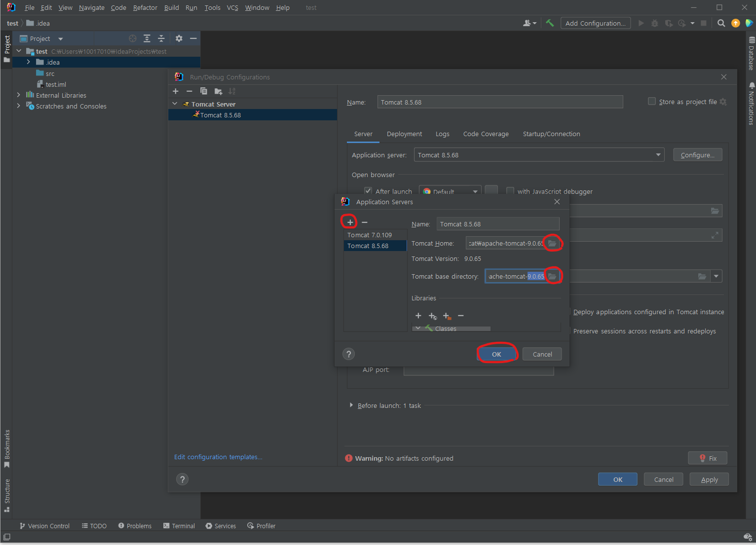Toggle After launch checkbox
Image resolution: width=756 pixels, height=545 pixels.
point(368,191)
